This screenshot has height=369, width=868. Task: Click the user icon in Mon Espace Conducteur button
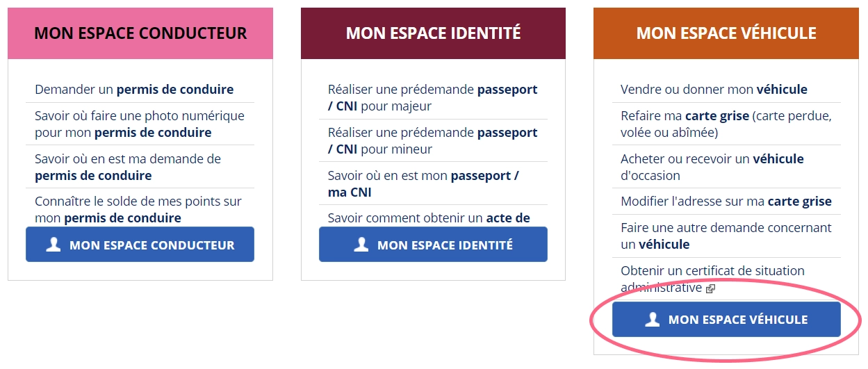click(x=54, y=245)
